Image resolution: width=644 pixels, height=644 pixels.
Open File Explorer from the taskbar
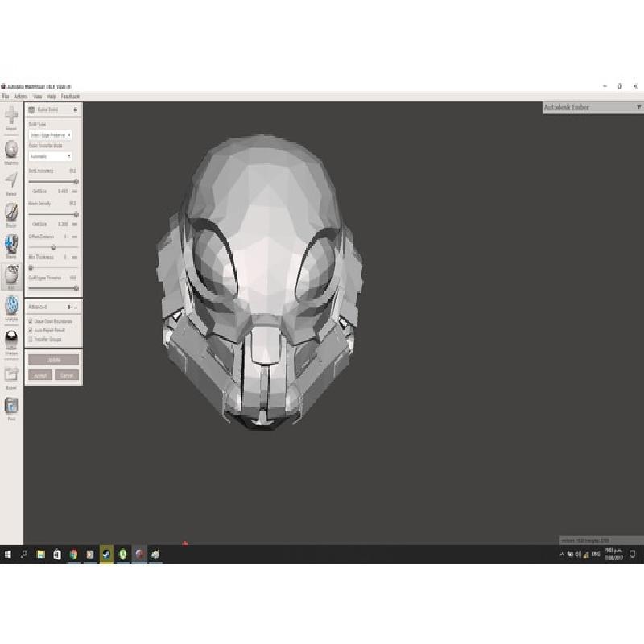(41, 555)
